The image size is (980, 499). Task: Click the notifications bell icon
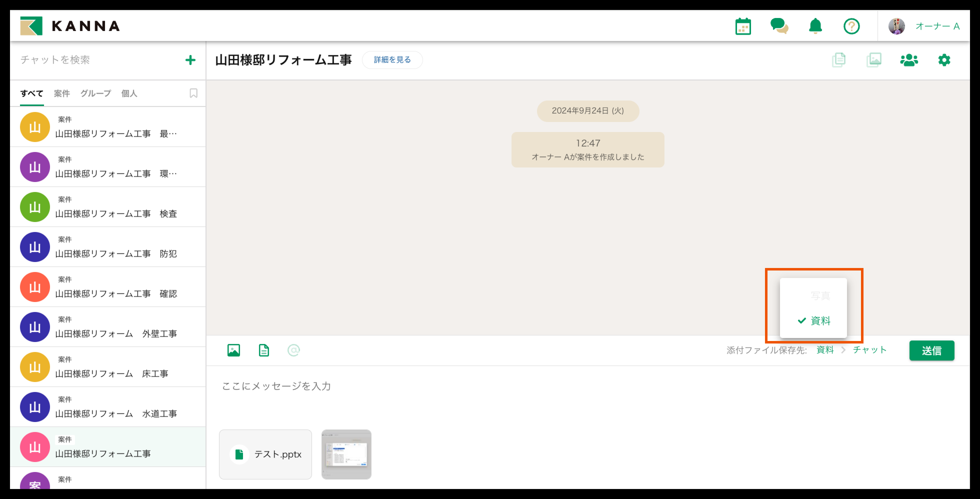click(x=815, y=26)
